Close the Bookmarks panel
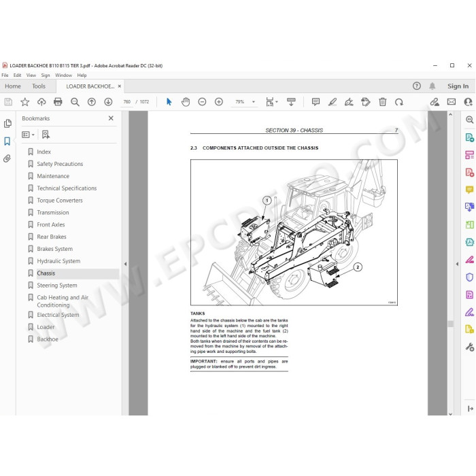The height and width of the screenshot is (476, 476). 111,118
